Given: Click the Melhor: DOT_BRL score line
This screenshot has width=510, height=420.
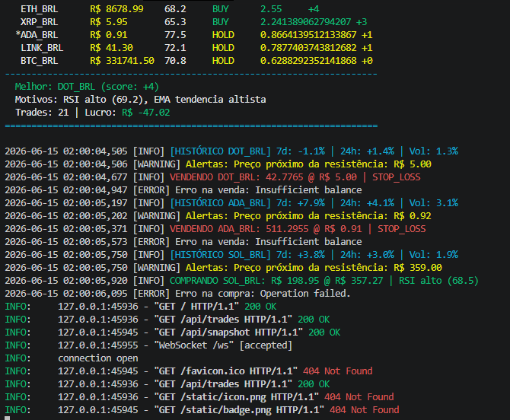Looking at the screenshot, I should (x=87, y=87).
